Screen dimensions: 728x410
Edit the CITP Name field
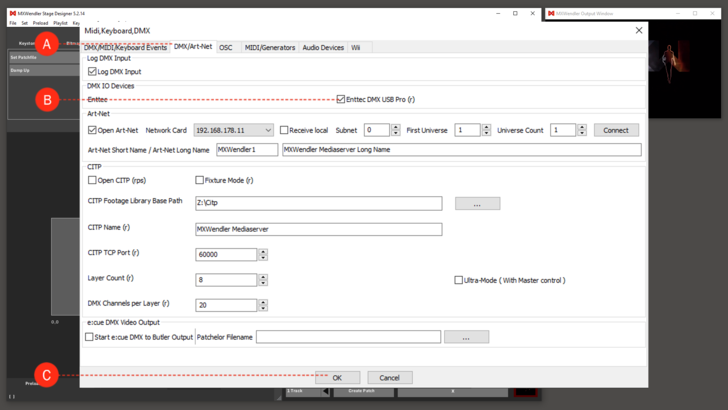tap(318, 229)
